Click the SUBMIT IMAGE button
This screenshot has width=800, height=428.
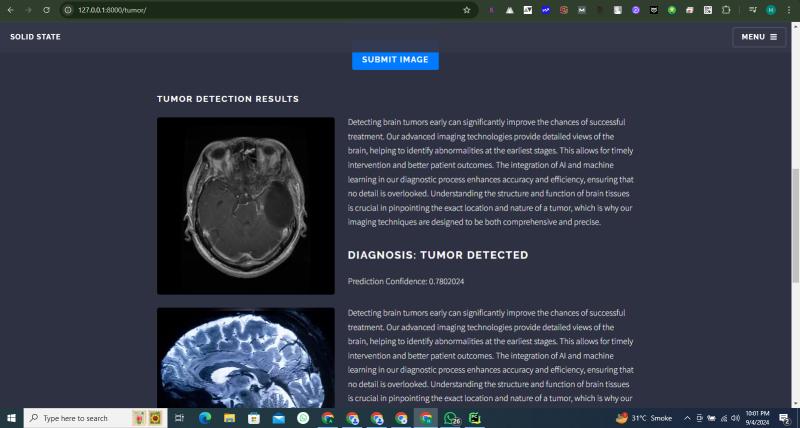[395, 60]
